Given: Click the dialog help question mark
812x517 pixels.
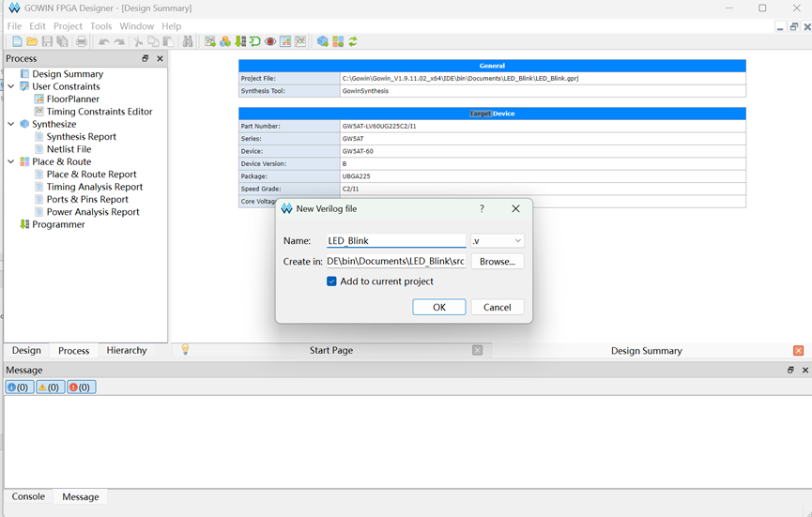Looking at the screenshot, I should [x=482, y=208].
